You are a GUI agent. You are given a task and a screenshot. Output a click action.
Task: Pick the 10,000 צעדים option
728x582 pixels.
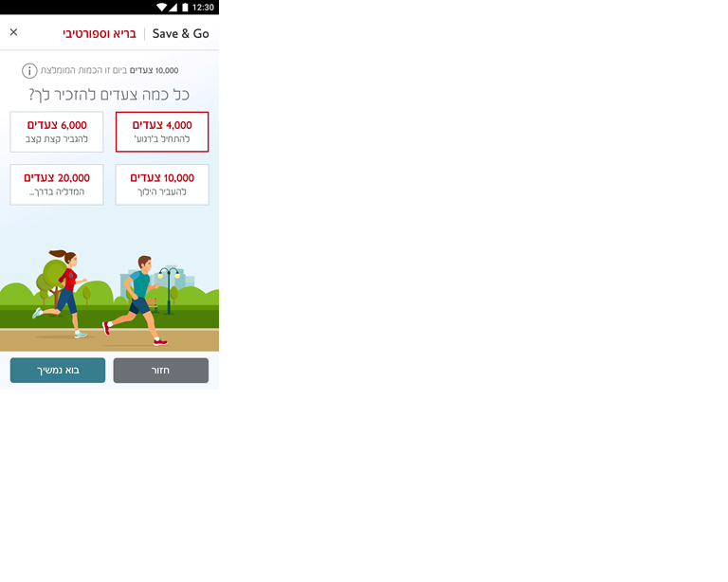tap(162, 185)
